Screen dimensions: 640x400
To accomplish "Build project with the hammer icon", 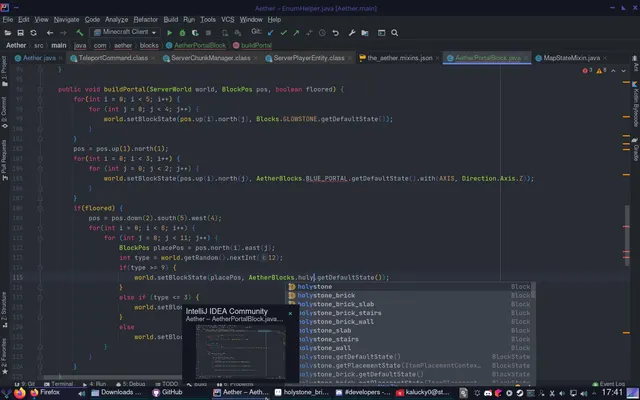I will [x=80, y=33].
